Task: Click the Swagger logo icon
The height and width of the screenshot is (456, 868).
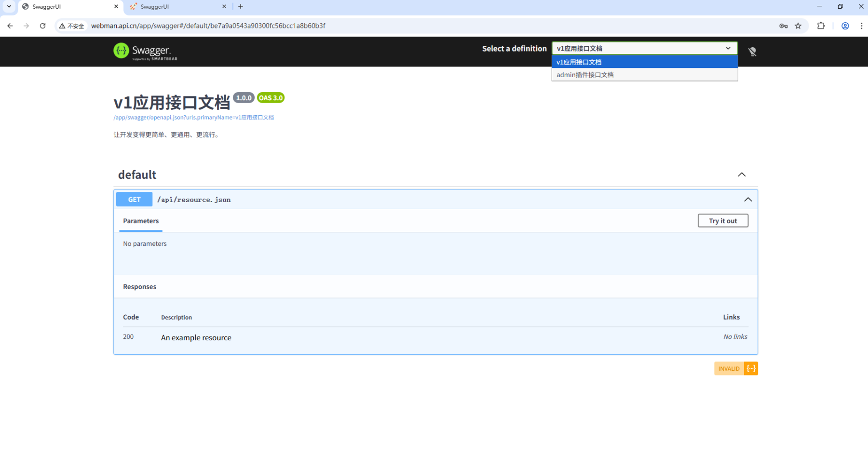Action: click(121, 51)
